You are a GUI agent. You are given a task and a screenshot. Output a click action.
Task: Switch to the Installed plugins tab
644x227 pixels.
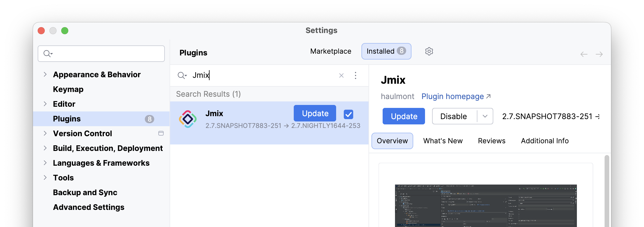tap(386, 51)
